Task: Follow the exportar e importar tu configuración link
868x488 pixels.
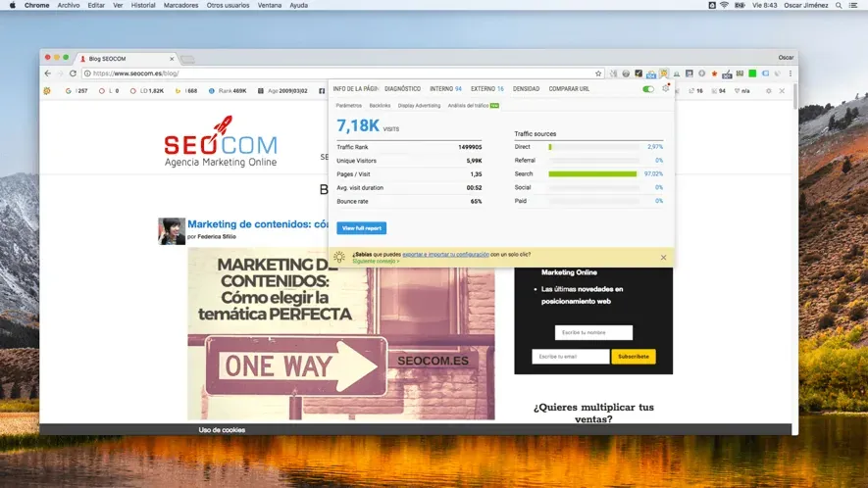Action: pos(445,255)
